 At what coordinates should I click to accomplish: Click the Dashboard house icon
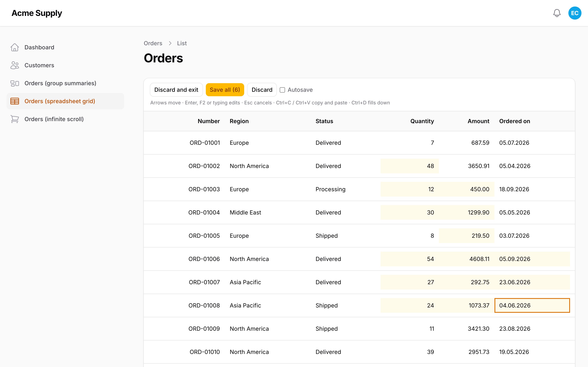(x=14, y=47)
